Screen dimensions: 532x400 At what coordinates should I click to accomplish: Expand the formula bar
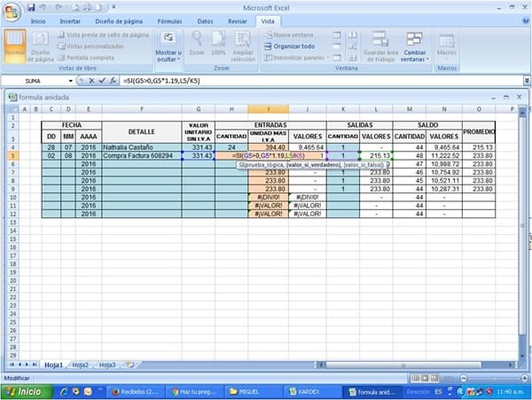point(527,81)
